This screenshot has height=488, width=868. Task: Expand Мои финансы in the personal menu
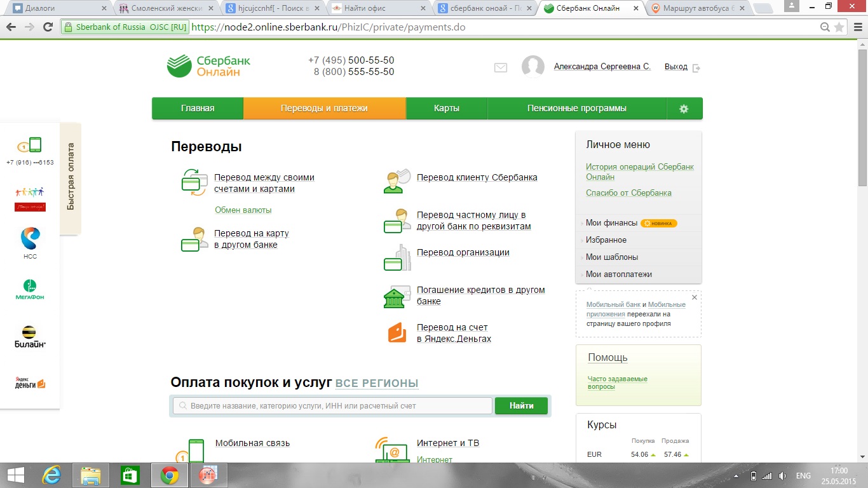pos(611,223)
